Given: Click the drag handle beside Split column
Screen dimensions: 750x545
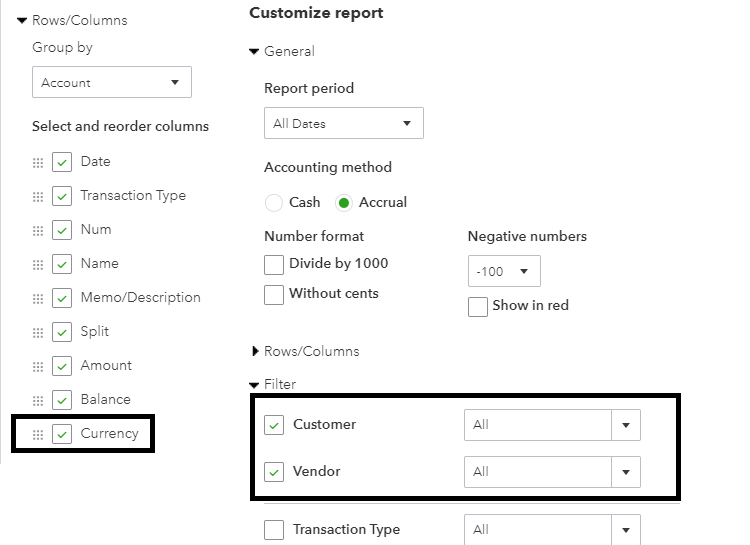Looking at the screenshot, I should pos(38,333).
